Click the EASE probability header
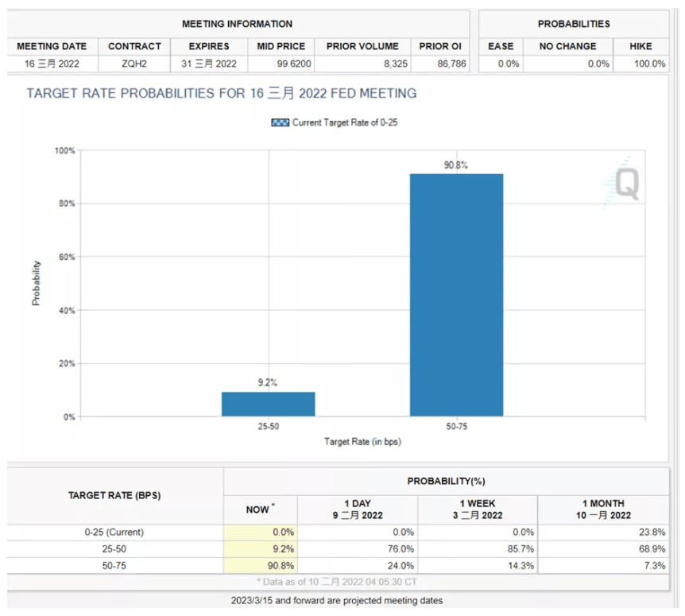 (501, 46)
